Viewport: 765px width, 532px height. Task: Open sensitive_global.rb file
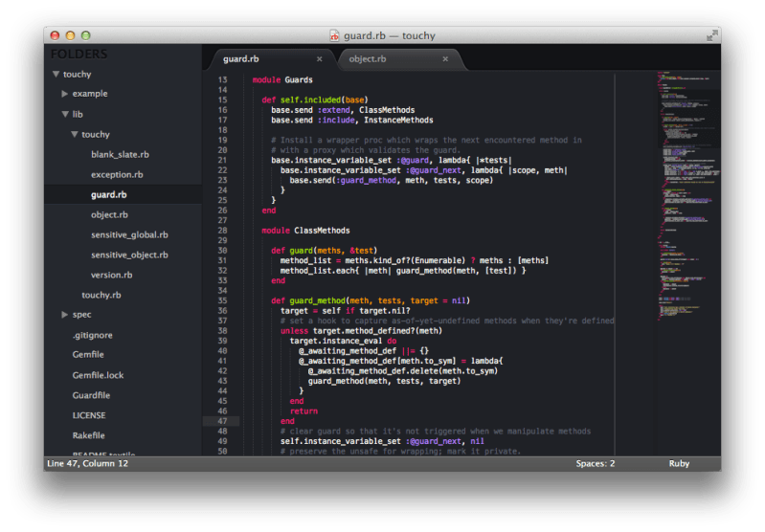[129, 235]
